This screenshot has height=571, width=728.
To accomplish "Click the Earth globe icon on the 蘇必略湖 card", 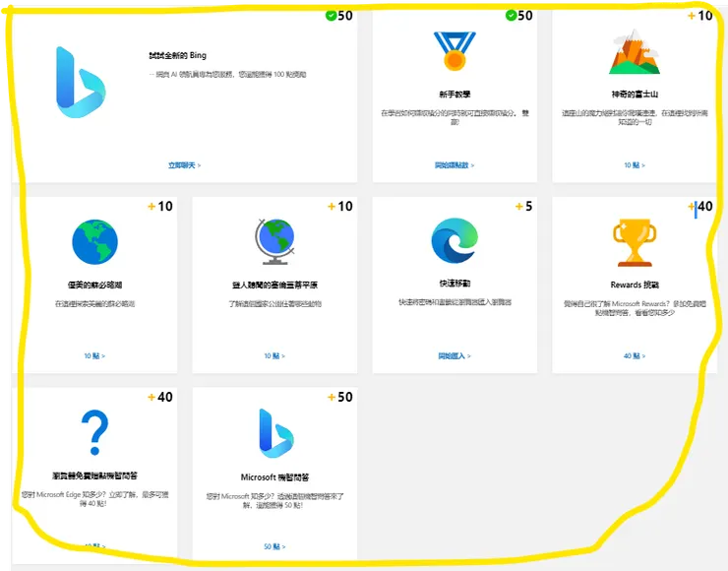I will coord(94,242).
